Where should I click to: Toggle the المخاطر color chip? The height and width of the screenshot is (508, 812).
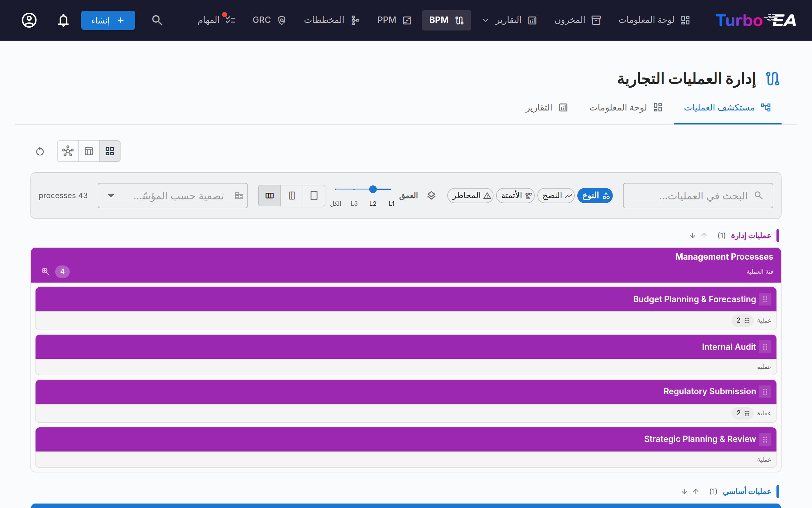pos(470,196)
